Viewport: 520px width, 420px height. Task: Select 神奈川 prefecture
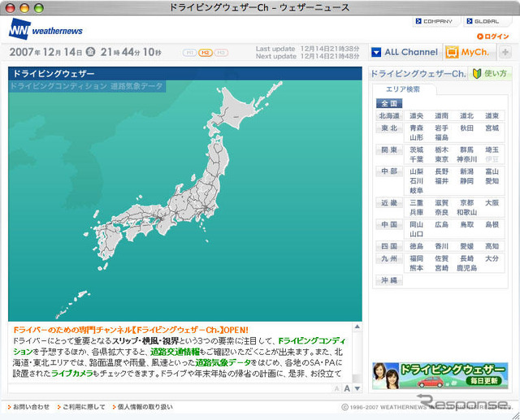click(466, 159)
